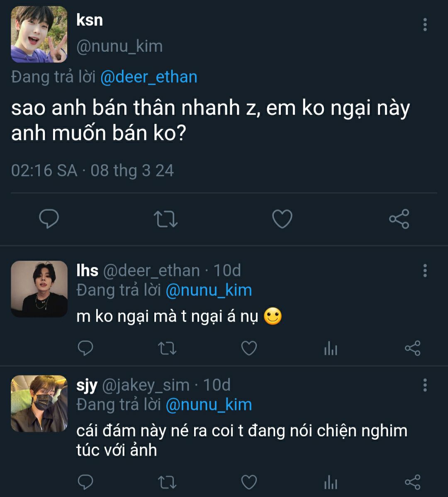The image size is (448, 497).
Task: View analytics for lhs reply
Action: pyautogui.click(x=331, y=348)
